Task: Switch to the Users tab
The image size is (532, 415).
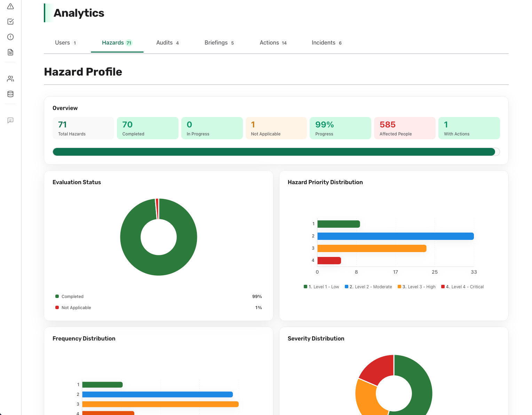Action: coord(66,43)
